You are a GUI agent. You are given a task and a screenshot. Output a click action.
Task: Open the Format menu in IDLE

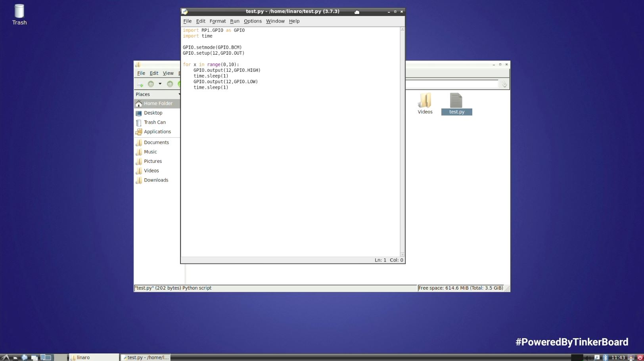tap(217, 21)
